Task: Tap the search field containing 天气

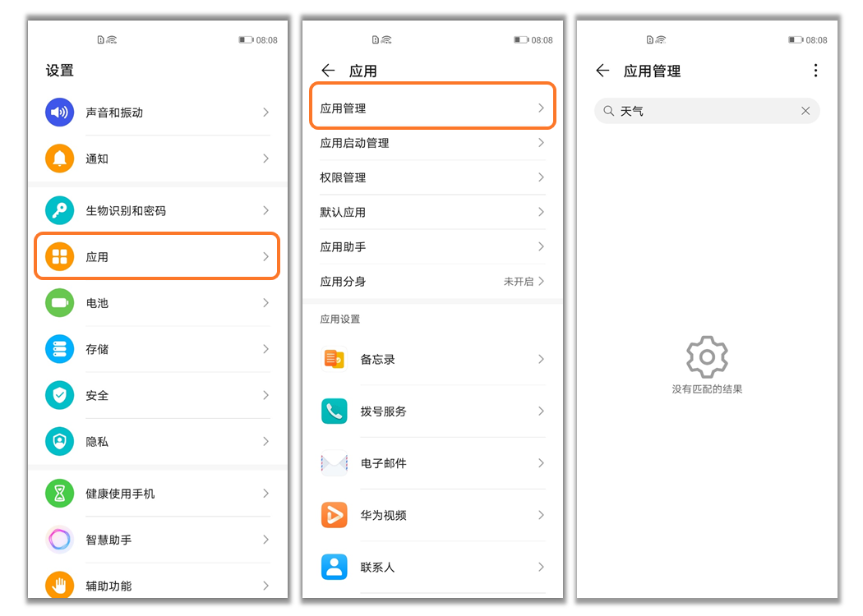Action: (707, 111)
